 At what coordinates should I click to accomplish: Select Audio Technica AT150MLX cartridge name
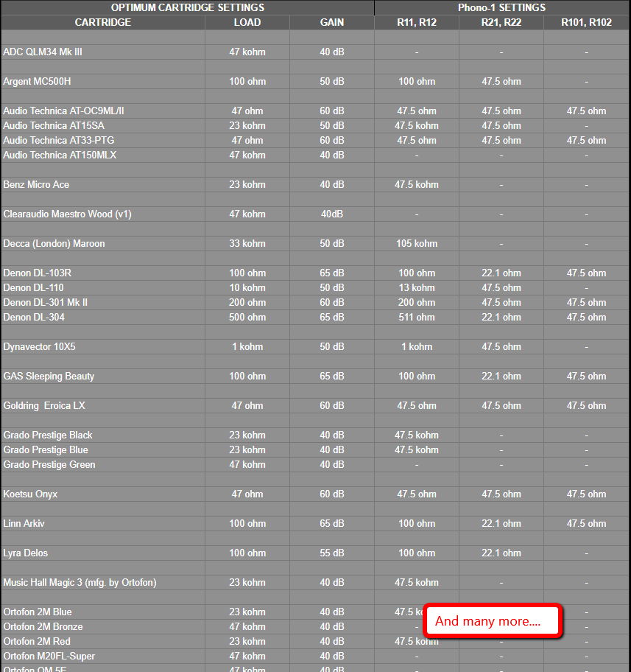coord(60,155)
